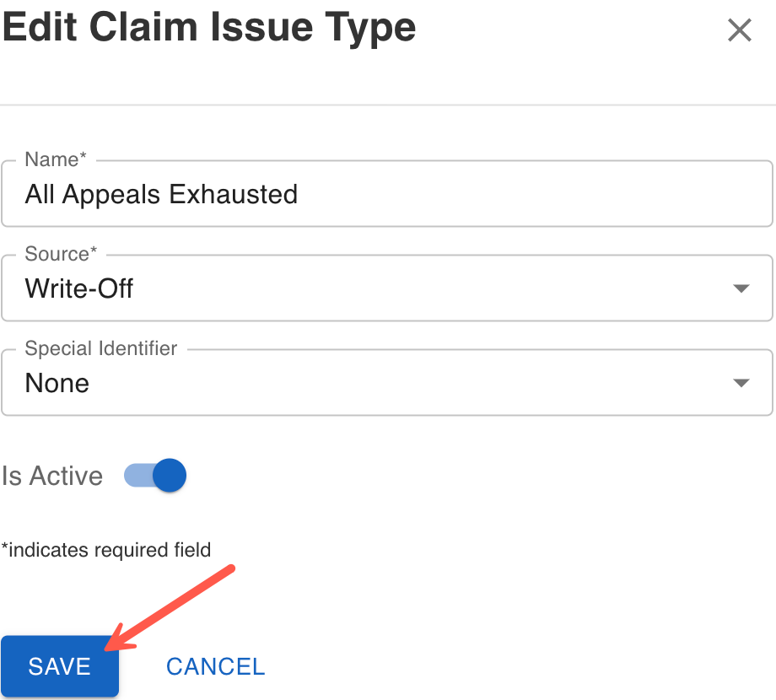Screen dimensions: 776x700
Task: Expand the Source dropdown arrow
Action: coord(741,289)
